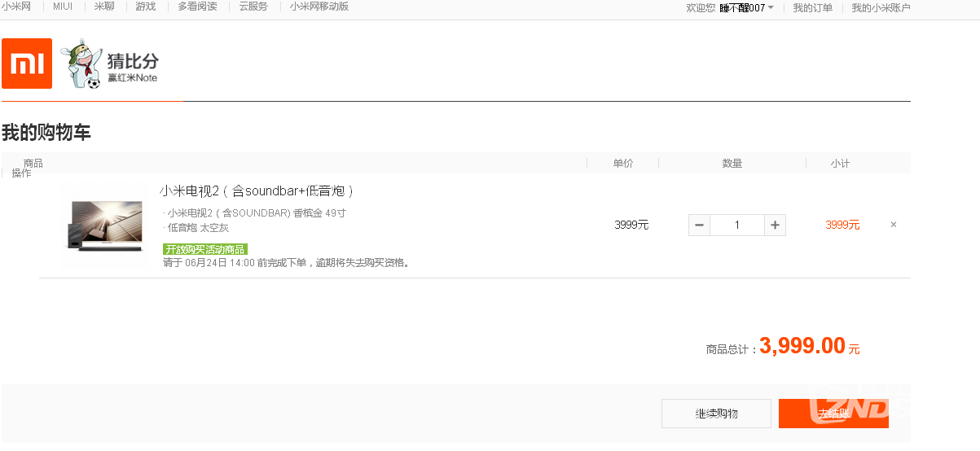Click the 商品总计 label
The image size is (980, 451).
point(732,349)
